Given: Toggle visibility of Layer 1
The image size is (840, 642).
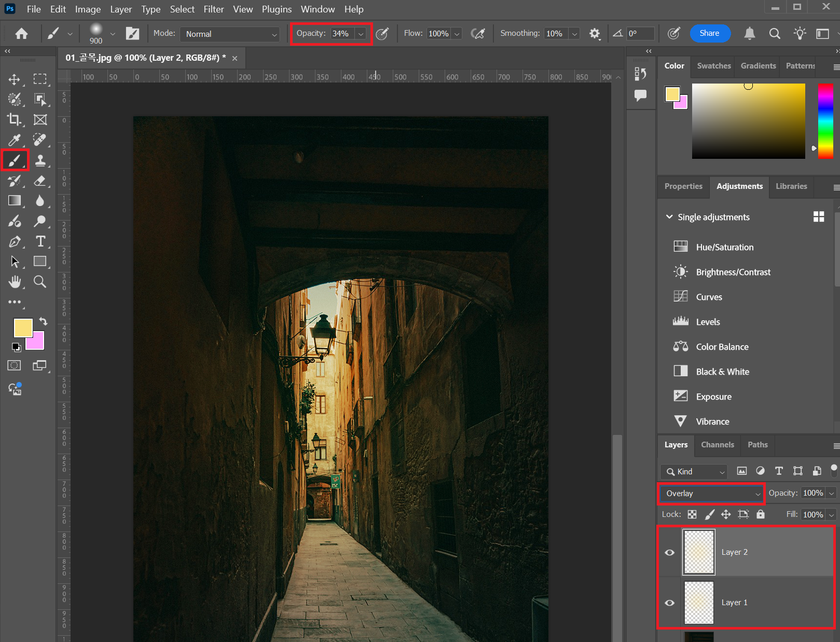Looking at the screenshot, I should click(670, 603).
